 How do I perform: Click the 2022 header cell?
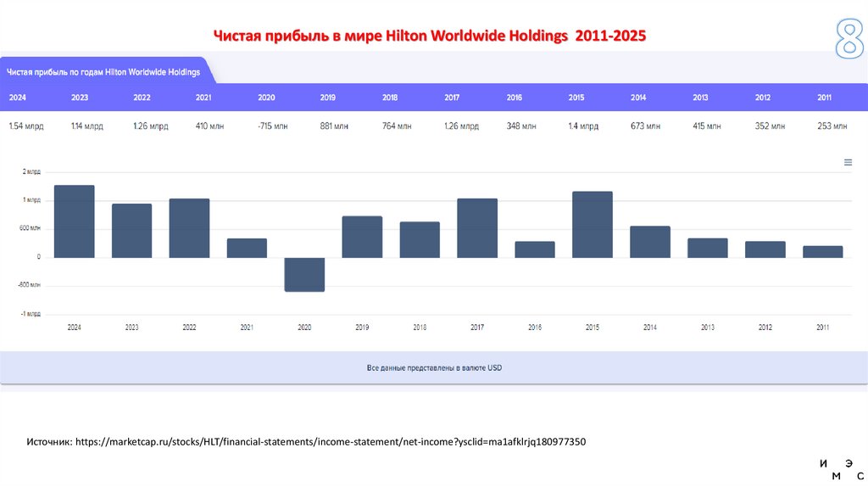(x=142, y=98)
